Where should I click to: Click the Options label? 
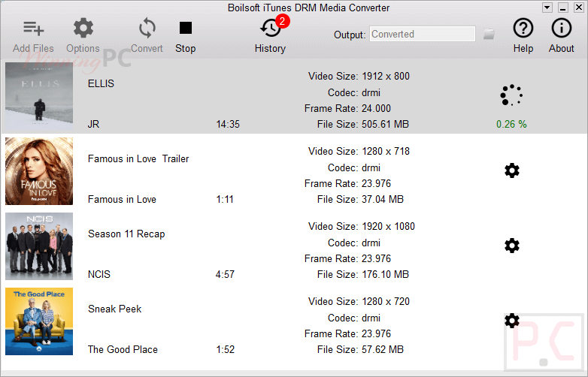[x=83, y=49]
